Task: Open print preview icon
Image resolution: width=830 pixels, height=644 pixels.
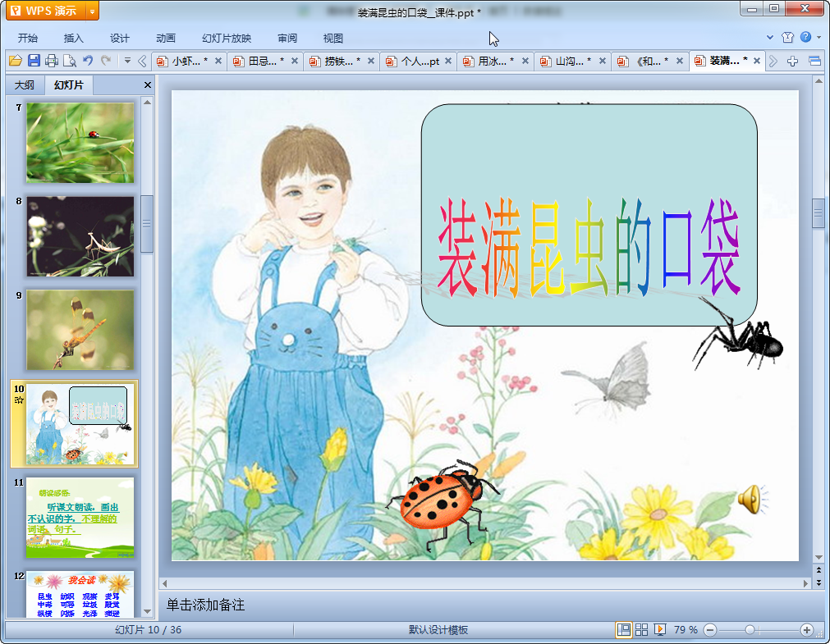Action: tap(69, 61)
